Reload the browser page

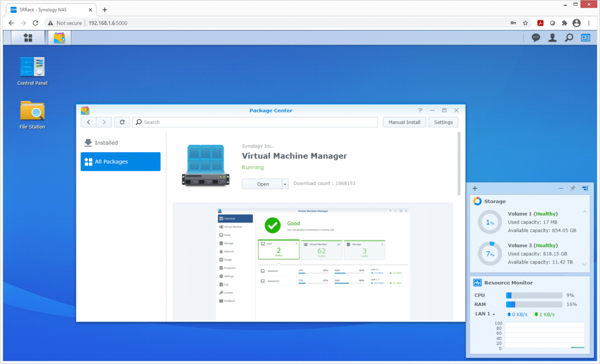tap(35, 23)
